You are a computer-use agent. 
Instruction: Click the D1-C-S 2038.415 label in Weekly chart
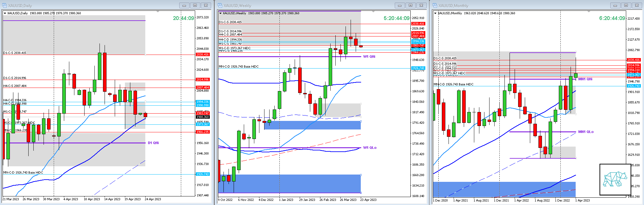tap(230, 22)
